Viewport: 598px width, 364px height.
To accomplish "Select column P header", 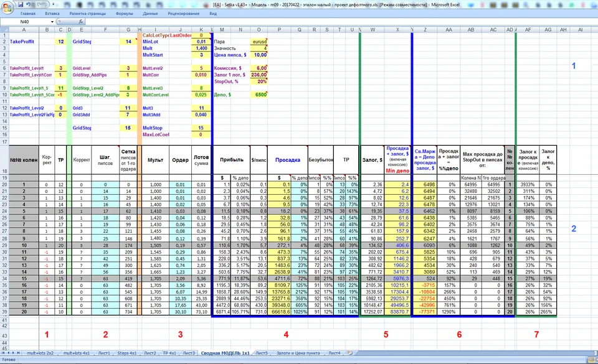I will 279,30.
